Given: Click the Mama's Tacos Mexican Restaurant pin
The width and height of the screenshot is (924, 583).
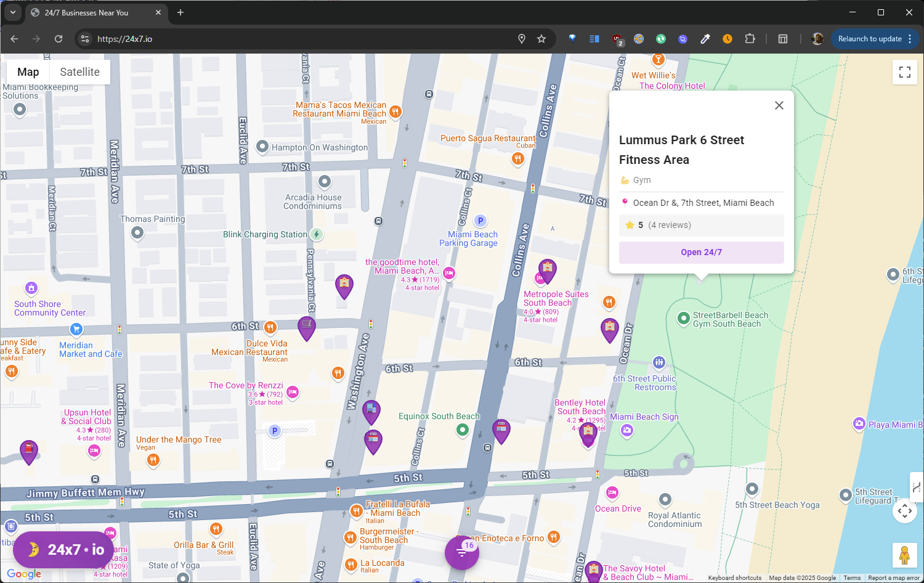Looking at the screenshot, I should point(395,112).
